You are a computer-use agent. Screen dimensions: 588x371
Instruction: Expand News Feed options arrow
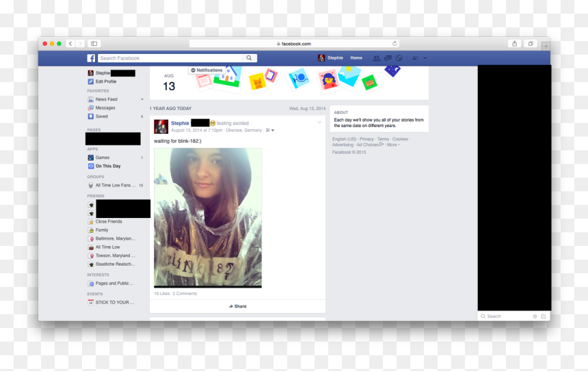click(142, 99)
